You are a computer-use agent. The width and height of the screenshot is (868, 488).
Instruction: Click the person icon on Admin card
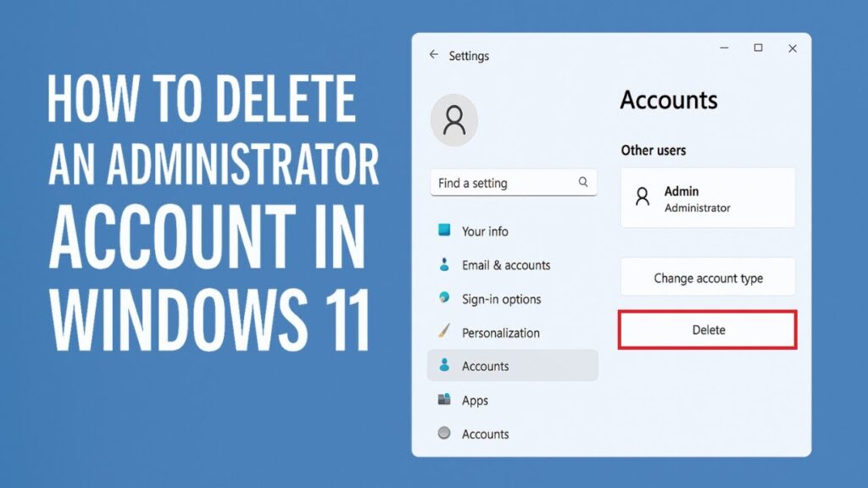pos(643,197)
